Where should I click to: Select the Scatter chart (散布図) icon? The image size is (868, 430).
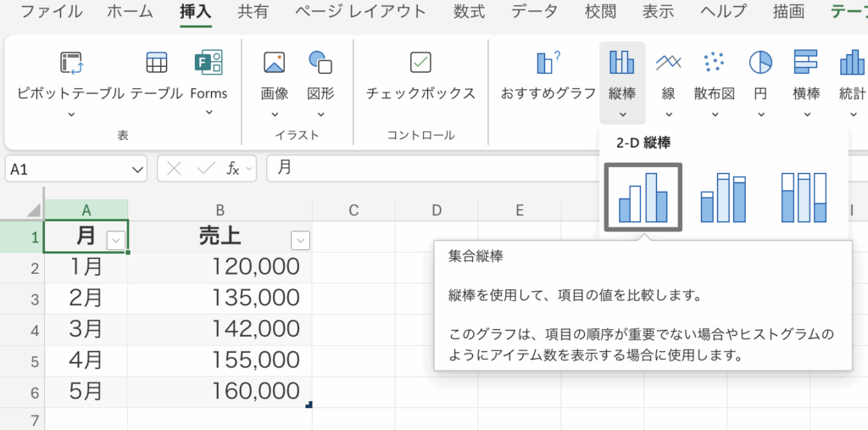point(714,64)
